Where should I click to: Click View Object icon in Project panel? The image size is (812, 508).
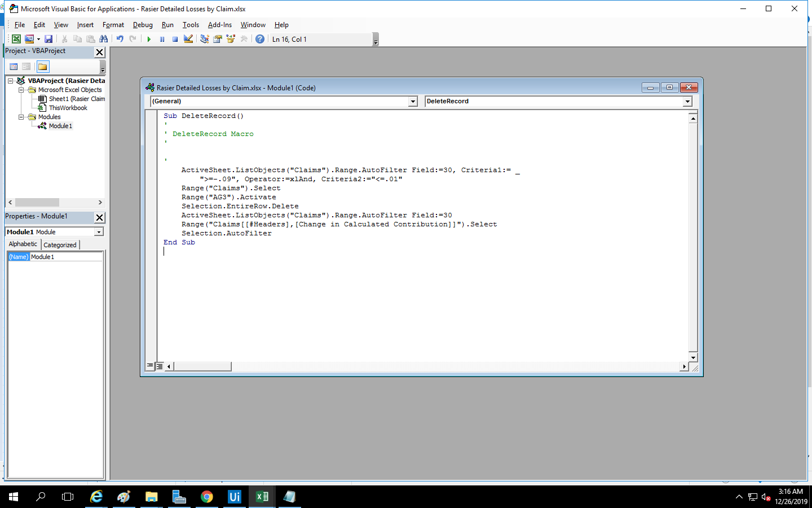26,67
